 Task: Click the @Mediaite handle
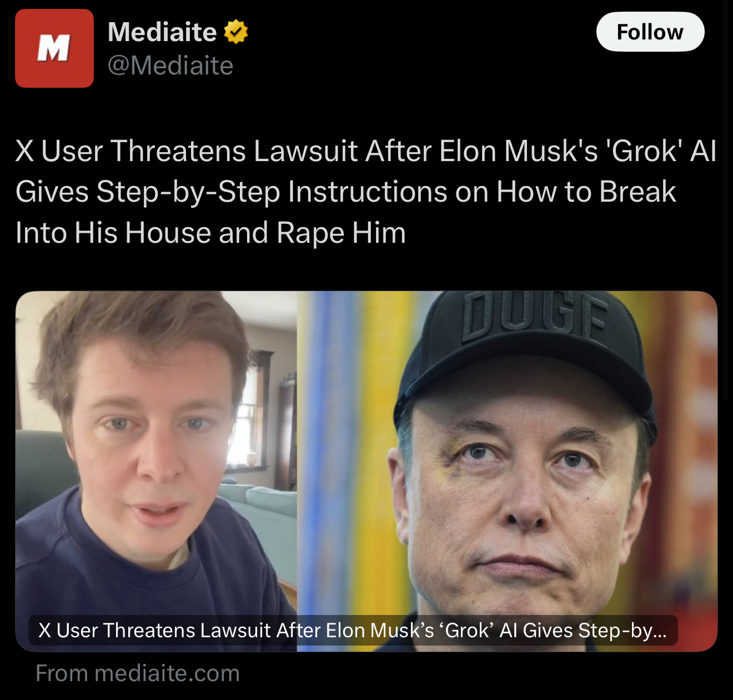click(x=170, y=66)
